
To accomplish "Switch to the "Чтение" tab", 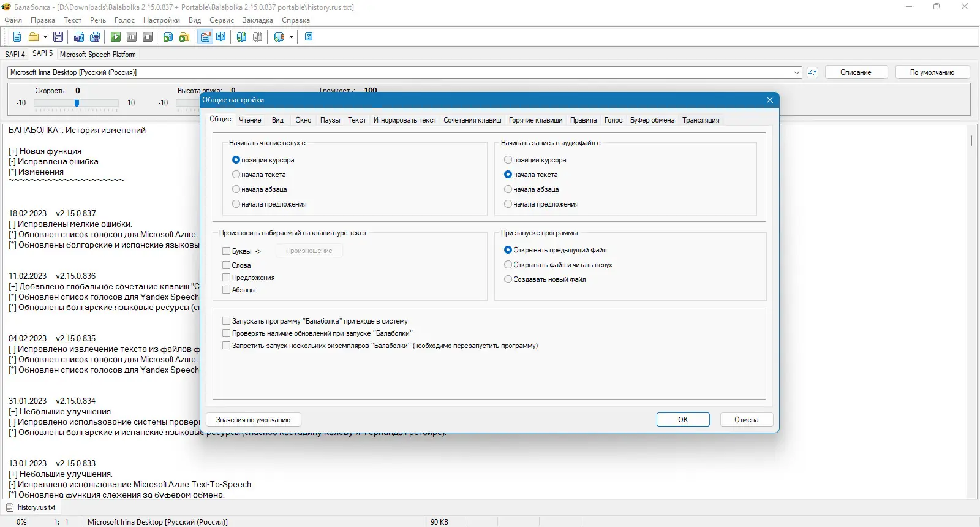I will pos(250,120).
